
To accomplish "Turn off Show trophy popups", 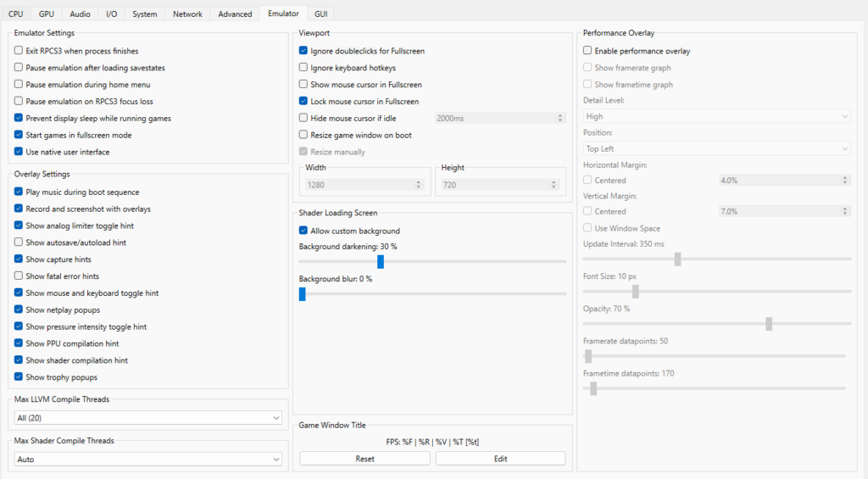I will (19, 377).
